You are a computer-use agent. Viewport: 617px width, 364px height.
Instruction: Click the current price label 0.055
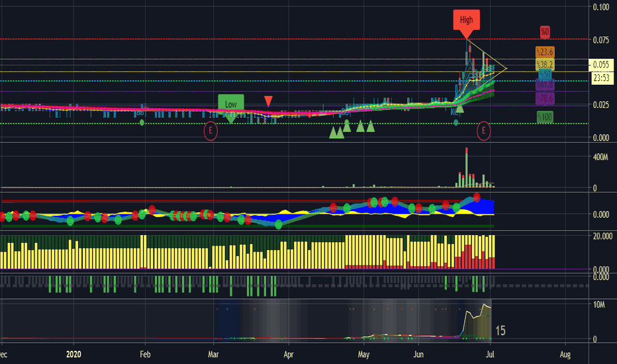601,65
